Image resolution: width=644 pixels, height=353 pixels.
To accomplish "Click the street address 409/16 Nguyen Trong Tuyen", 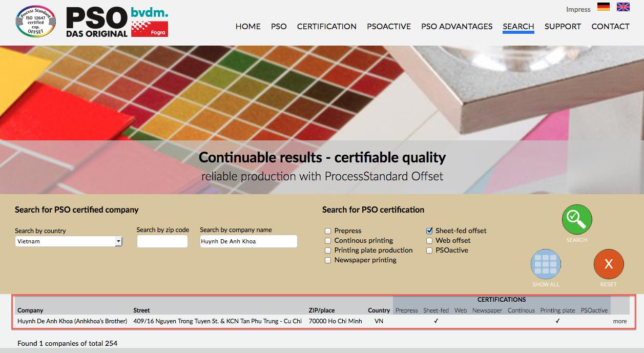I will pyautogui.click(x=217, y=321).
